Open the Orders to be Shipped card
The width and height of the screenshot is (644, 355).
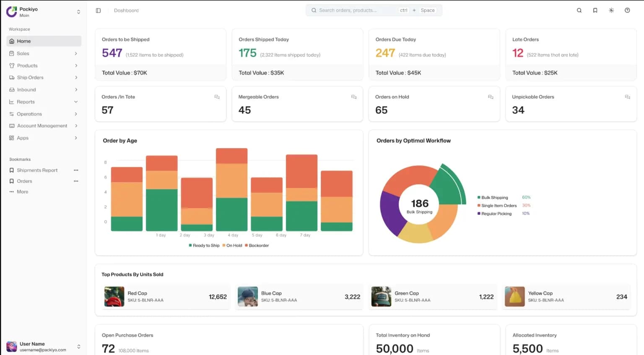coord(161,55)
